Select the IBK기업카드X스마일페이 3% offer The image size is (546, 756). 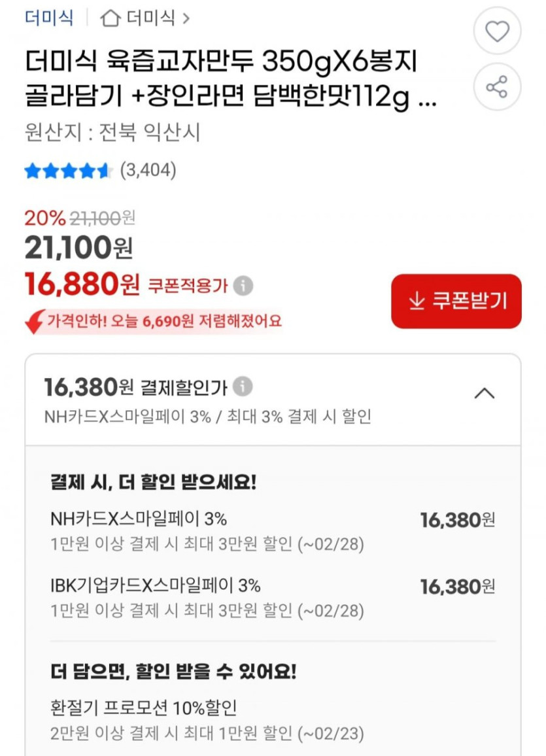point(156,586)
